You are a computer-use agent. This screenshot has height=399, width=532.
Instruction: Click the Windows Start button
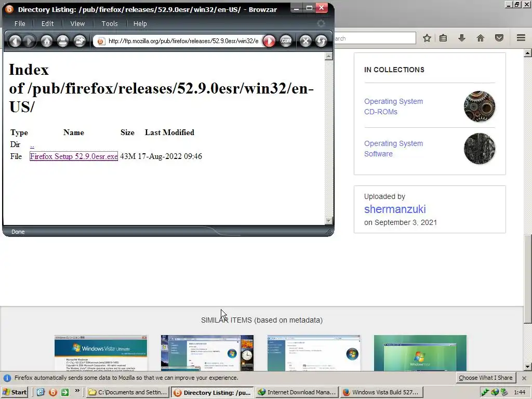click(15, 392)
